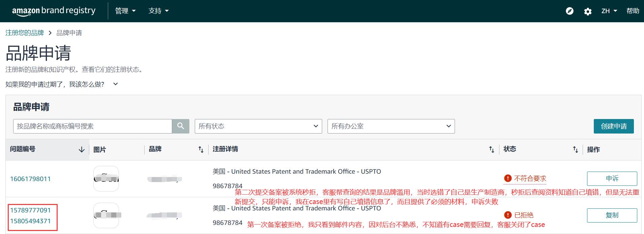644x234 pixels.
Task: Click brand image thumbnail in 已拒绝 row
Action: [106, 215]
